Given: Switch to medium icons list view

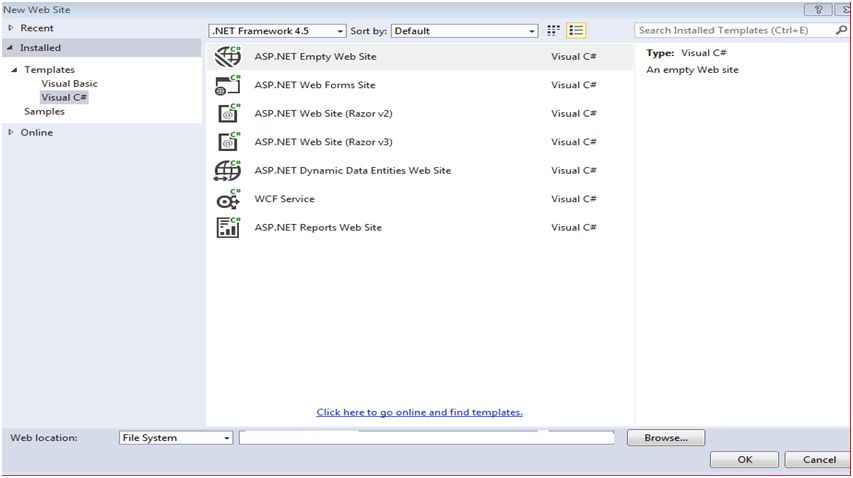Looking at the screenshot, I should (x=576, y=31).
